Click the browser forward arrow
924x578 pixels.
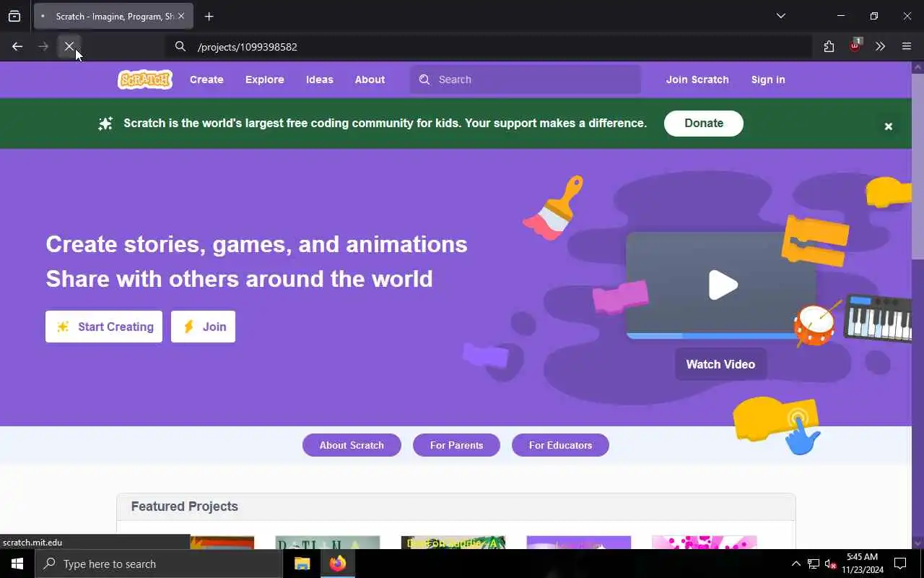43,46
